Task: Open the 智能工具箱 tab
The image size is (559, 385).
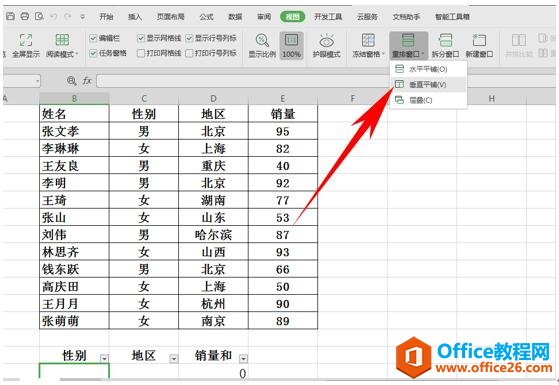Action: (x=452, y=16)
